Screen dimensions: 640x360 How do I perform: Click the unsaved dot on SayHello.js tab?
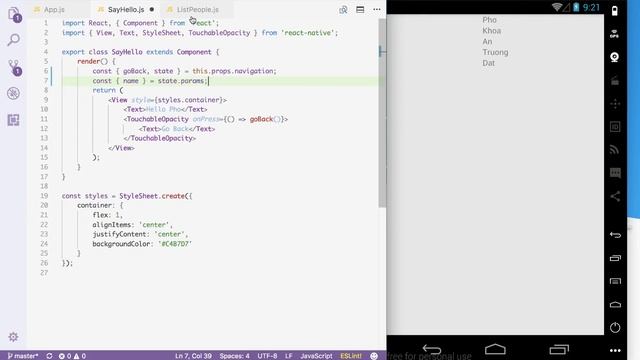(x=152, y=9)
